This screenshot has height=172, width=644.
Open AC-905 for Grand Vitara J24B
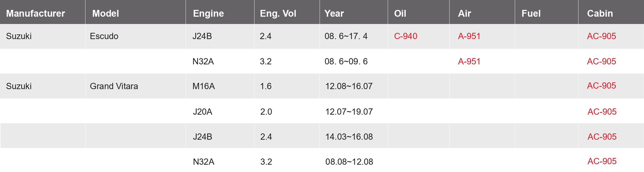pos(602,137)
